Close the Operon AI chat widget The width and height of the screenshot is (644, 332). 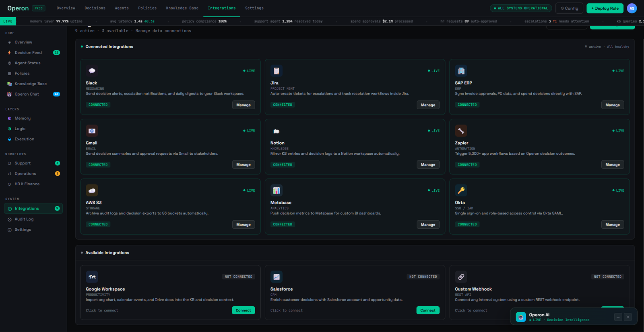click(628, 317)
